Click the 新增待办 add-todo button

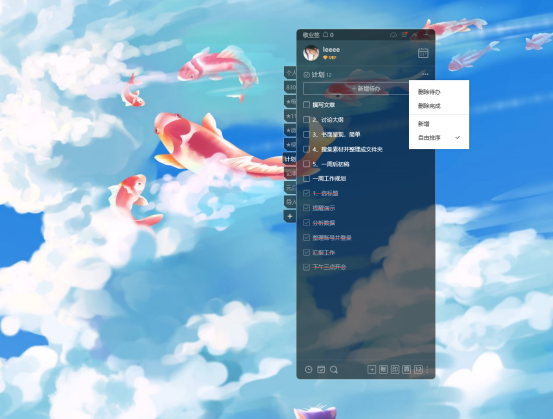(x=356, y=89)
